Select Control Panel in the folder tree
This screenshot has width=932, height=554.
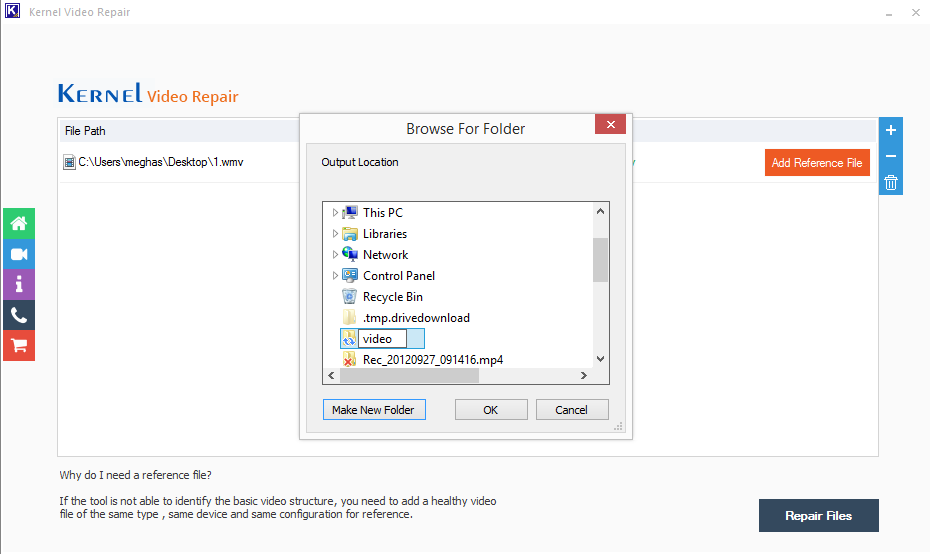399,276
